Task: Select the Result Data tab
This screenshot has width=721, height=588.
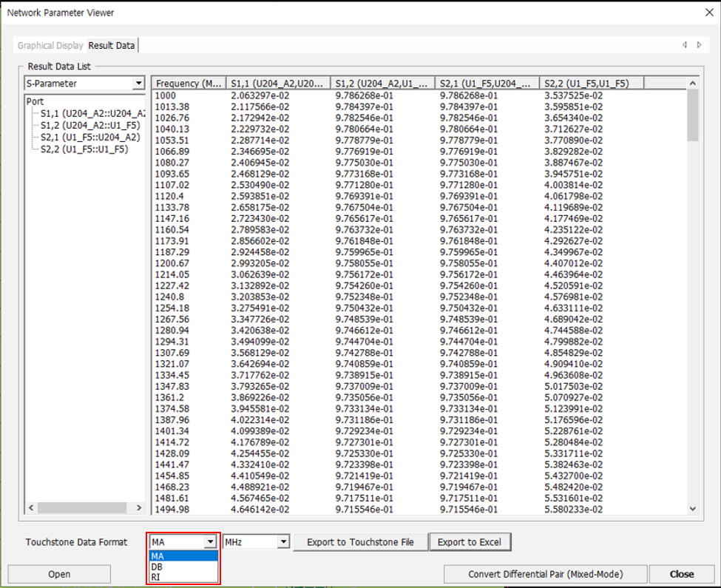Action: pyautogui.click(x=112, y=45)
